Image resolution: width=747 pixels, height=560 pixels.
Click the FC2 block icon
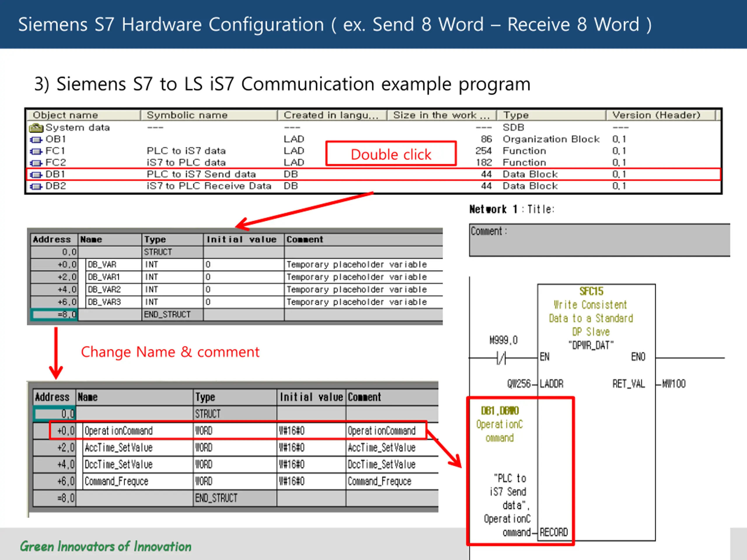coord(36,163)
